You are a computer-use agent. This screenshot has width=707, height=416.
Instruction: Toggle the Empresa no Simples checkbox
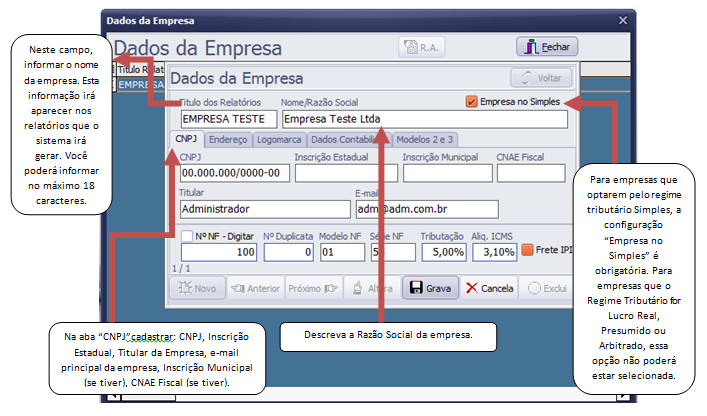pos(471,101)
